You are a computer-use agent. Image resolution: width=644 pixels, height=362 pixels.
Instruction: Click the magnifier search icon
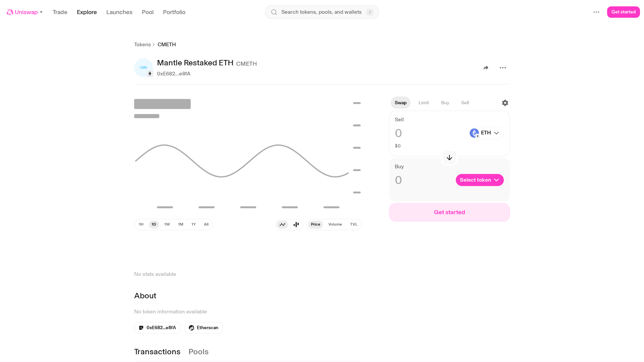coord(274,12)
